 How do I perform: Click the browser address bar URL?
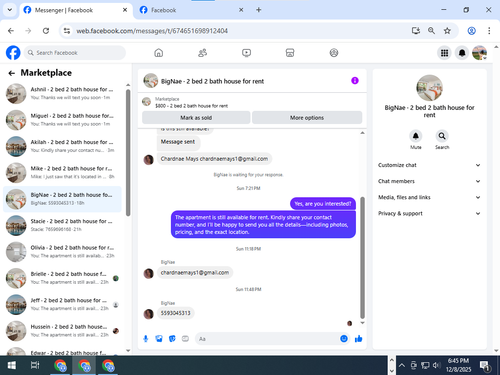152,31
